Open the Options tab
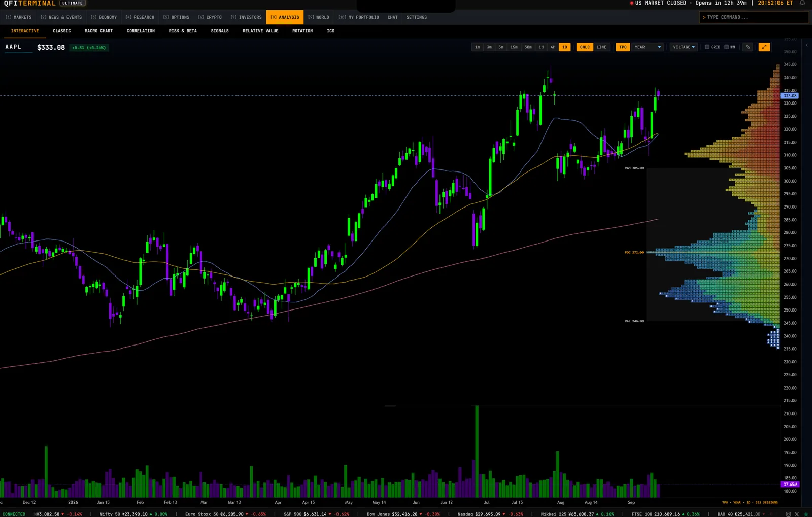Screen dimensions: 812x517 click(176, 17)
